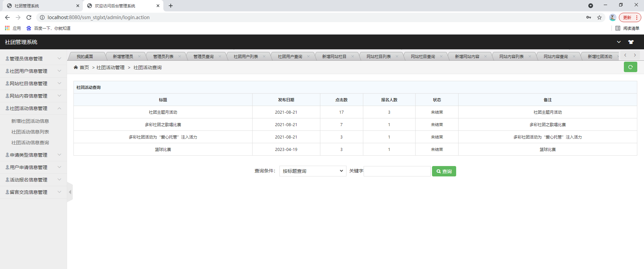
Task: Open 百度一下 bookmark
Action: click(x=48, y=28)
